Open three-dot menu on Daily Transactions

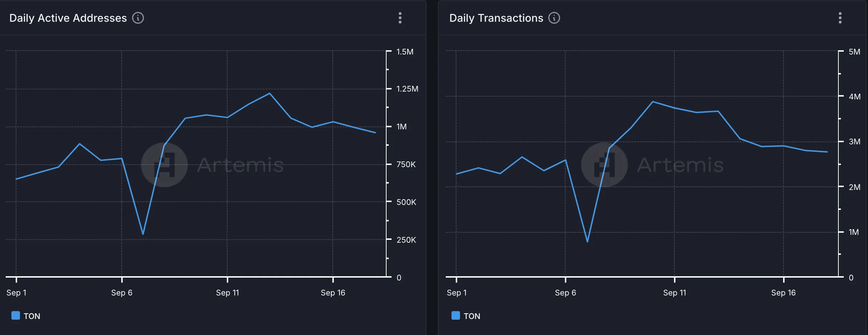[x=840, y=18]
